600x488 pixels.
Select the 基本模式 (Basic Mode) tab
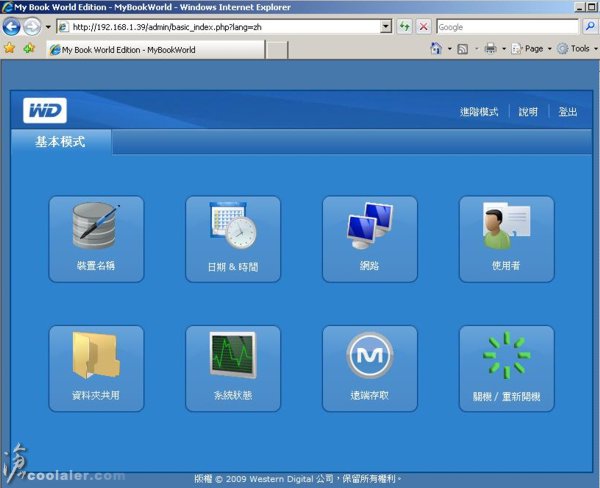60,142
